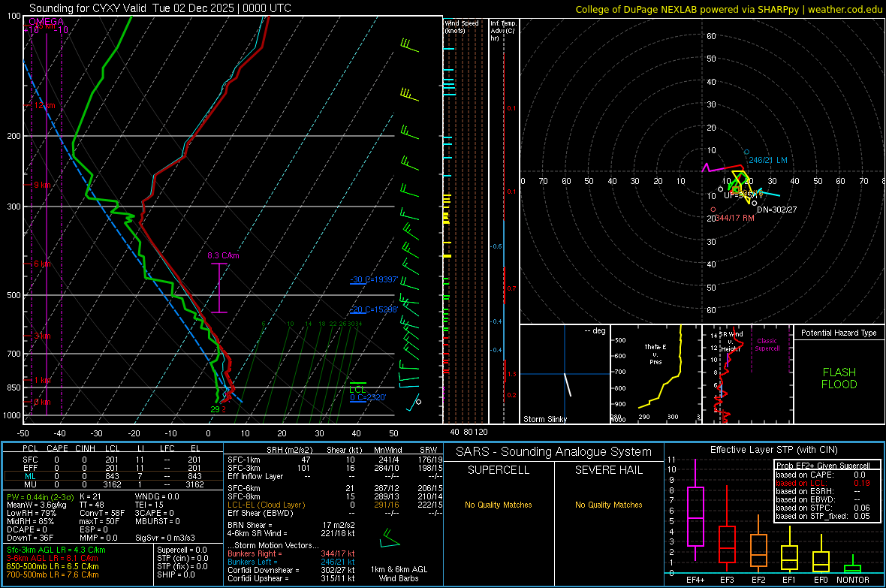This screenshot has height=588, width=886.
Task: Click the 'Effective Layer STP (with CIN)' title
Action: (x=773, y=450)
